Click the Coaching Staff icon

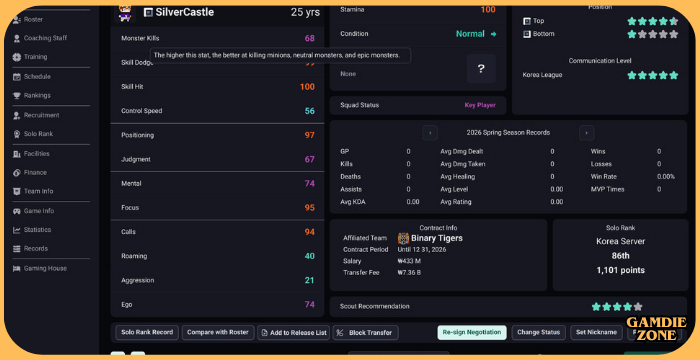click(17, 38)
